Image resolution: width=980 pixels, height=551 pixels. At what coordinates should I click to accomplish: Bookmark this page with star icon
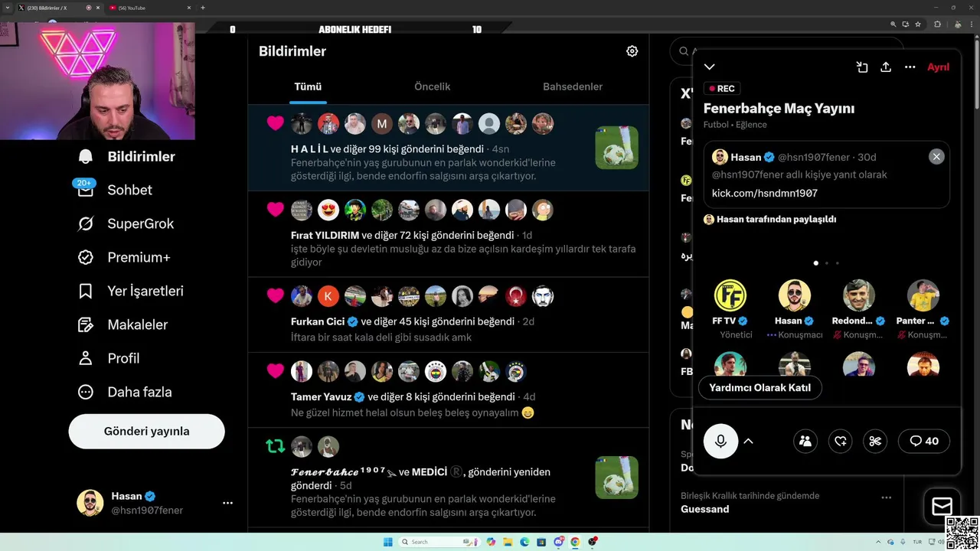[x=918, y=24]
